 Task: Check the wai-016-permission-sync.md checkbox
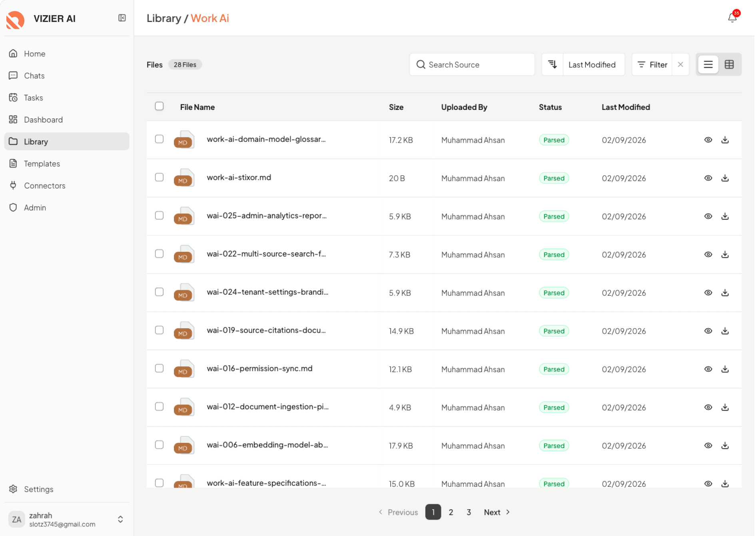tap(159, 368)
